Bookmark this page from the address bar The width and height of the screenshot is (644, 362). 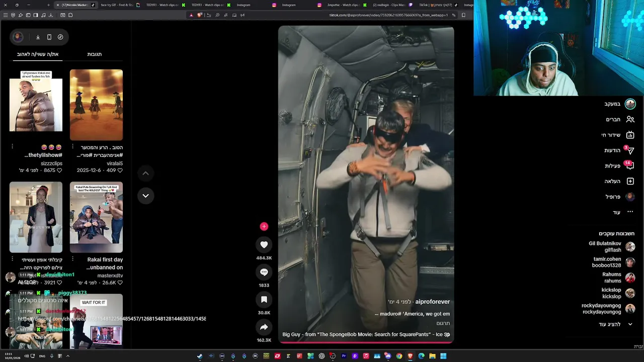coord(463,15)
